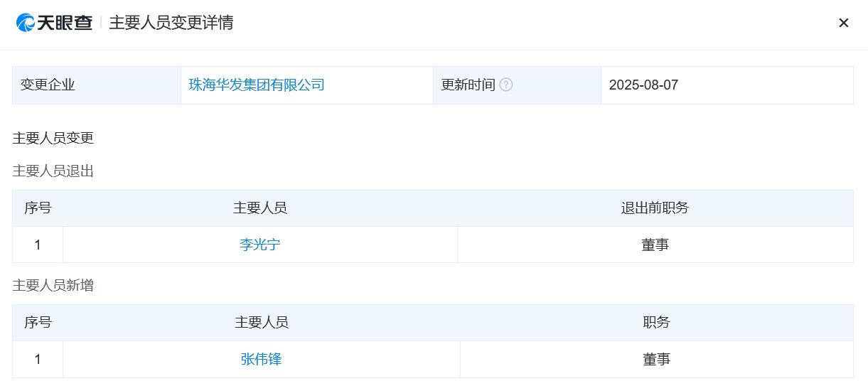Open 张伟锋's profile link
The height and width of the screenshot is (386, 868).
[262, 359]
